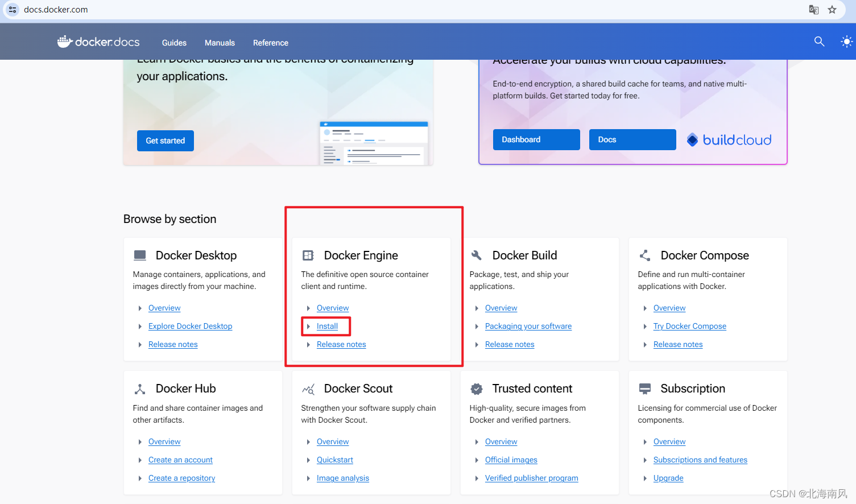Click the Dashboard button

point(536,139)
